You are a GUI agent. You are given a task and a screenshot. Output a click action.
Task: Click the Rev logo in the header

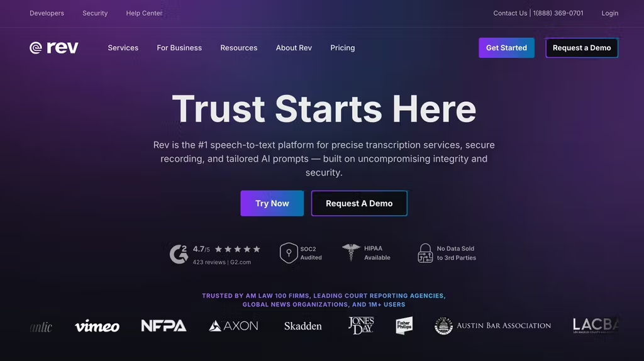point(54,48)
